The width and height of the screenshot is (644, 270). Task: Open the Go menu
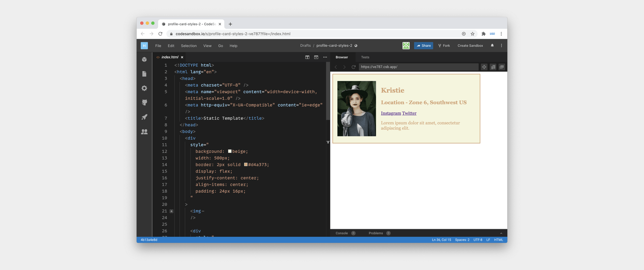coord(220,46)
